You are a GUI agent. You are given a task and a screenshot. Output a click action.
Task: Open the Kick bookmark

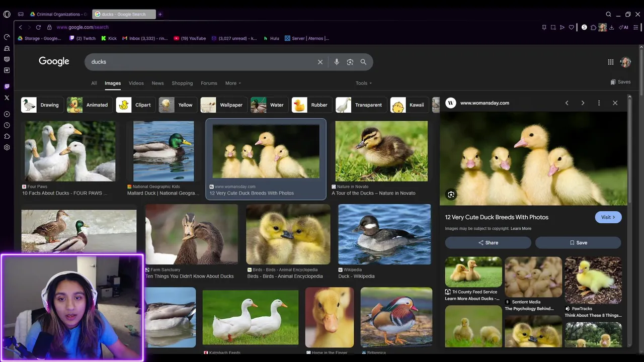tap(109, 38)
